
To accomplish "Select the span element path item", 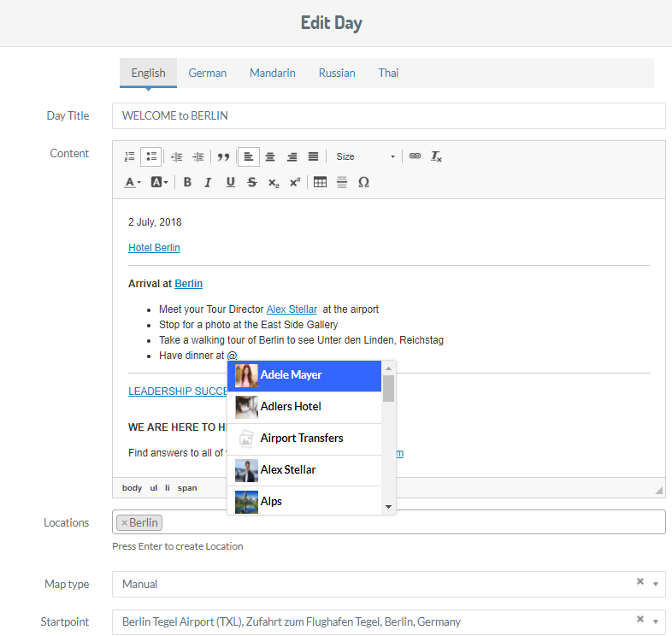I will pyautogui.click(x=187, y=488).
